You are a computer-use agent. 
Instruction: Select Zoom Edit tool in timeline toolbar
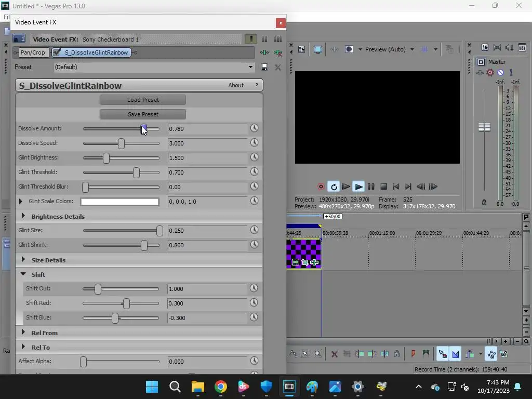pyautogui.click(x=317, y=354)
